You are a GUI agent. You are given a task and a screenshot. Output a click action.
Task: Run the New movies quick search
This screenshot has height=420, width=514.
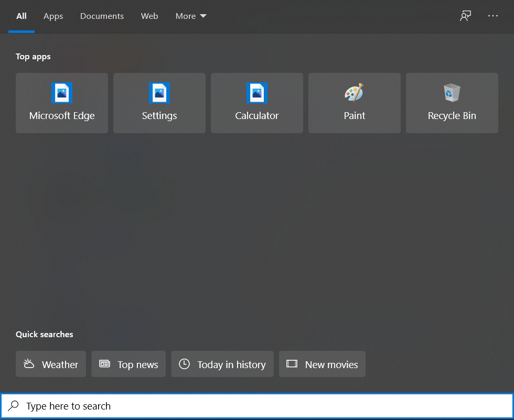click(322, 364)
